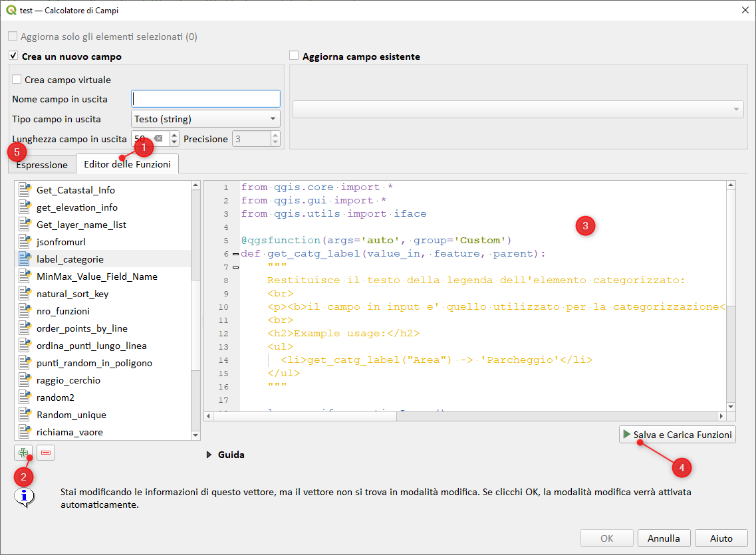Collapse the code fold marker on line 6
The image size is (756, 555).
(235, 254)
